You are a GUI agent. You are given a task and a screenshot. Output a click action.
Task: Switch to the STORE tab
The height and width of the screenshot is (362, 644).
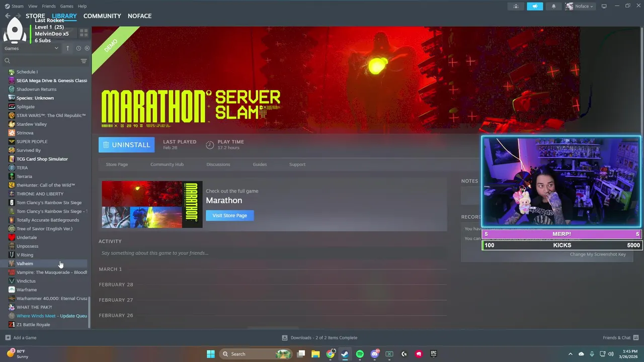pos(35,16)
